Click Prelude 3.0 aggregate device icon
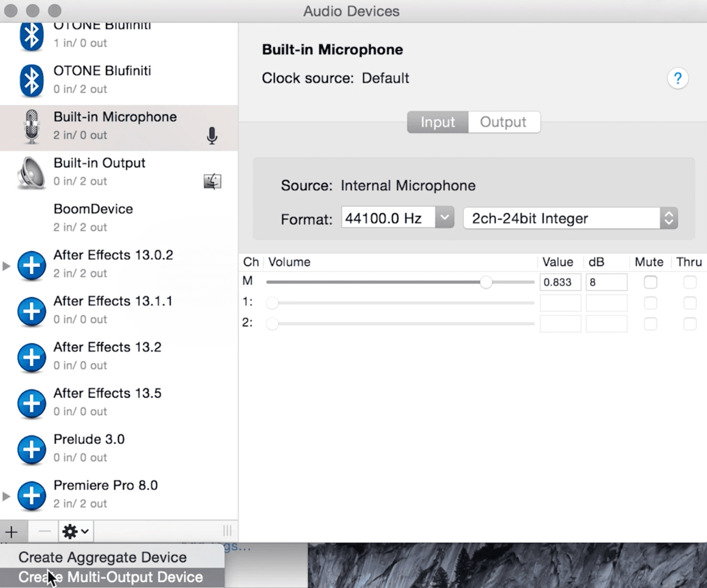707x588 pixels. click(x=31, y=449)
